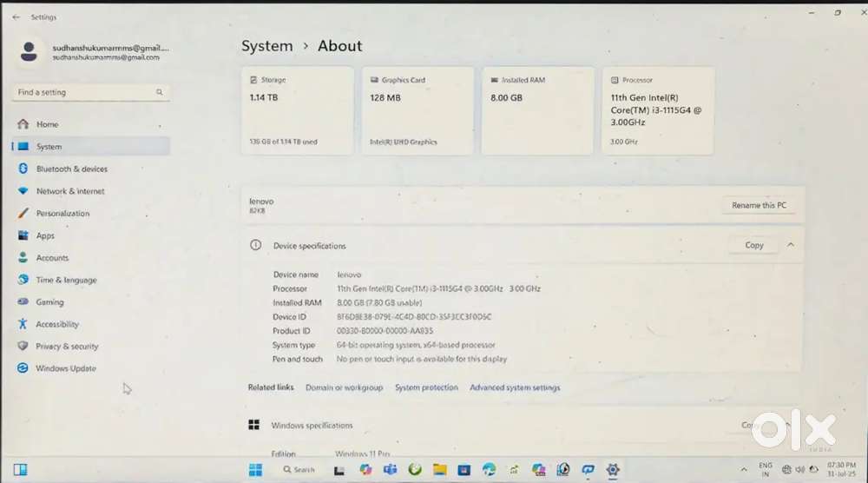Click the Find a setting search box
This screenshot has height=483, width=868.
tap(82, 92)
